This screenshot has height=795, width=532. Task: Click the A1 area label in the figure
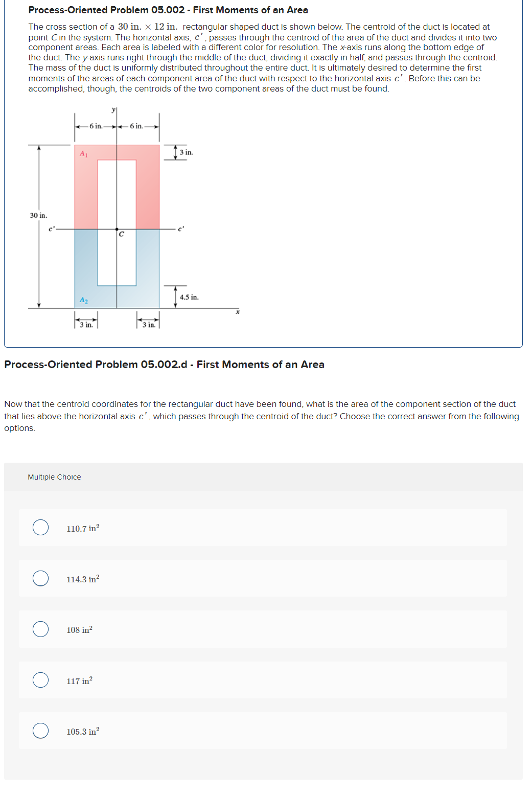pyautogui.click(x=83, y=152)
